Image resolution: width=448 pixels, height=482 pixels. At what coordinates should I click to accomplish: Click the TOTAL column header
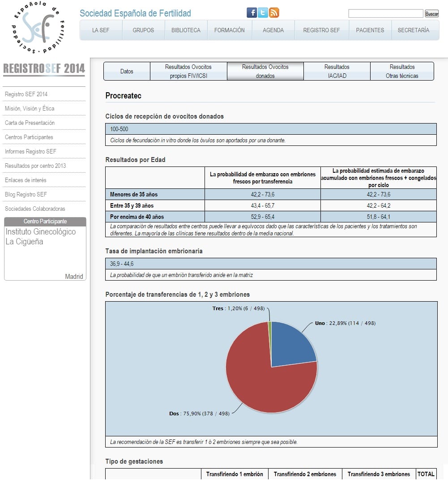[x=426, y=474]
